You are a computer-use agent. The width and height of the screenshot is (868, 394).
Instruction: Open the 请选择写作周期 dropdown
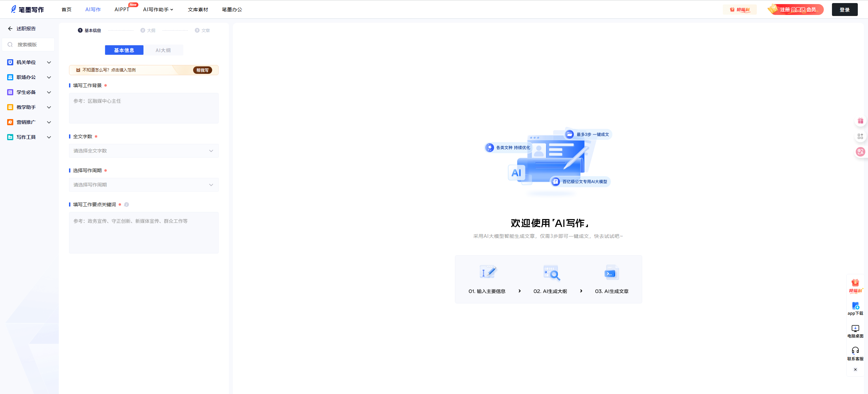(x=143, y=185)
